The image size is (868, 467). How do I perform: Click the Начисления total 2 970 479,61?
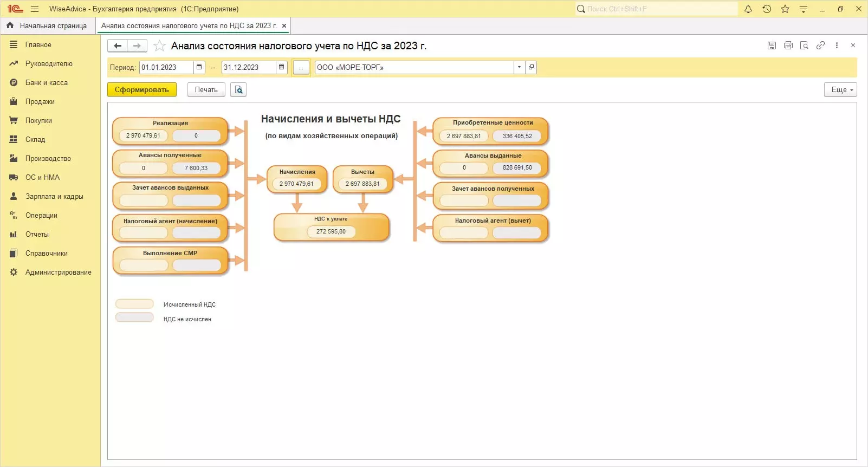click(x=296, y=184)
